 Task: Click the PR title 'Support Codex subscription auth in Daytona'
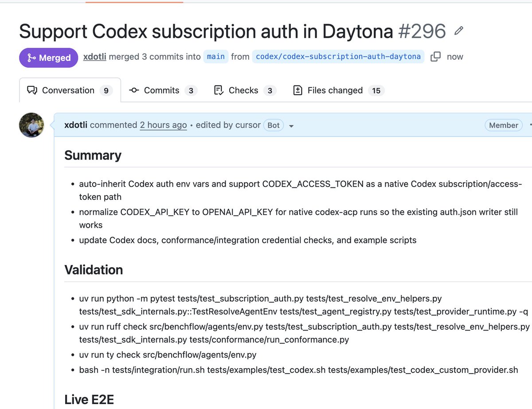[206, 31]
